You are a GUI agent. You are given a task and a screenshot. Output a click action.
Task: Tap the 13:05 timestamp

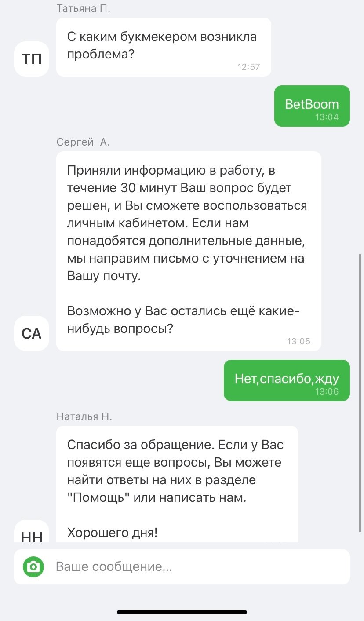pos(298,341)
